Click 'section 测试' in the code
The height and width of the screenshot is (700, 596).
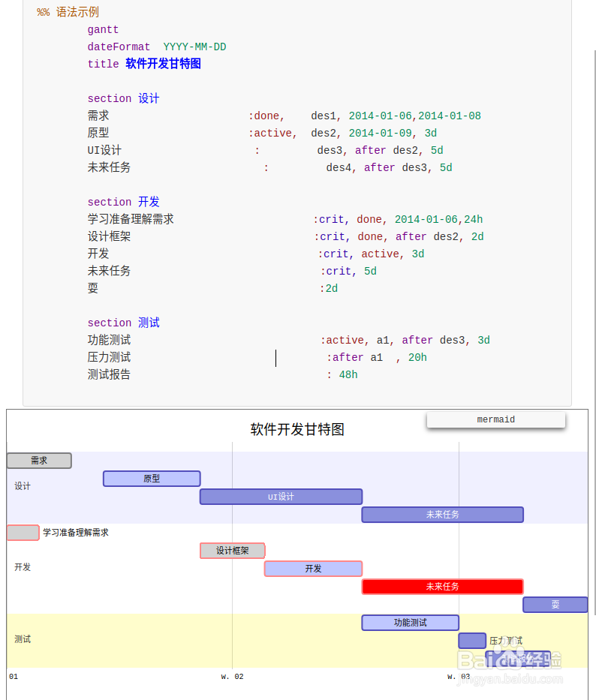point(124,323)
